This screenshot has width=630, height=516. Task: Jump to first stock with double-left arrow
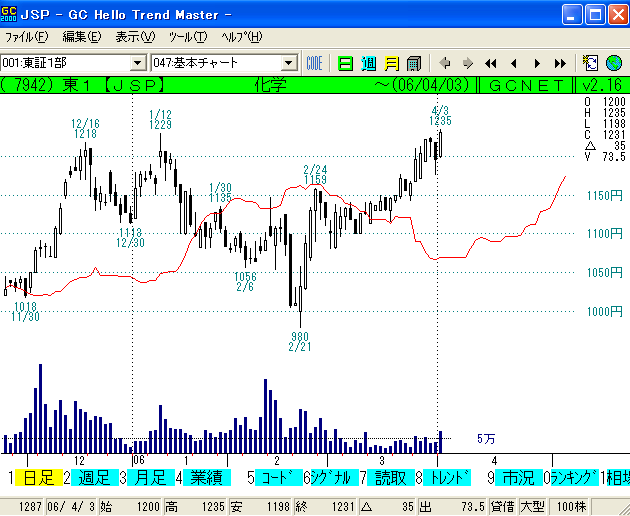tap(490, 62)
